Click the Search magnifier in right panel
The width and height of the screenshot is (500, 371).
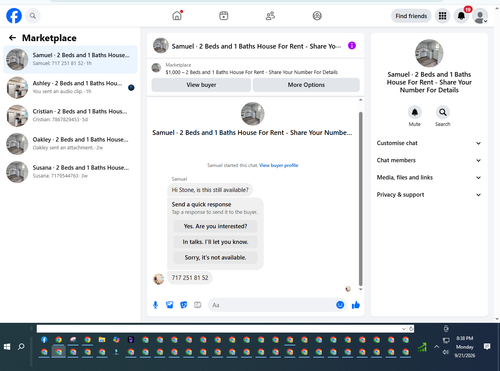(443, 112)
